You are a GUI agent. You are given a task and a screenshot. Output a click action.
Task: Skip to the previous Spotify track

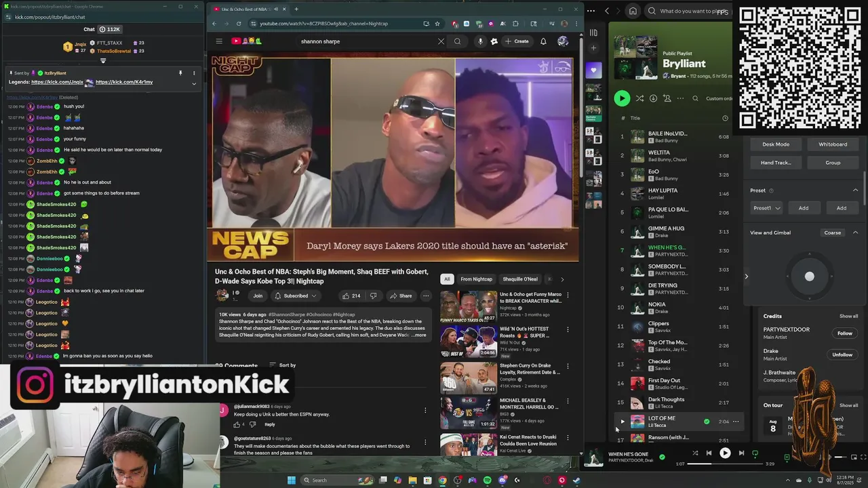709,453
